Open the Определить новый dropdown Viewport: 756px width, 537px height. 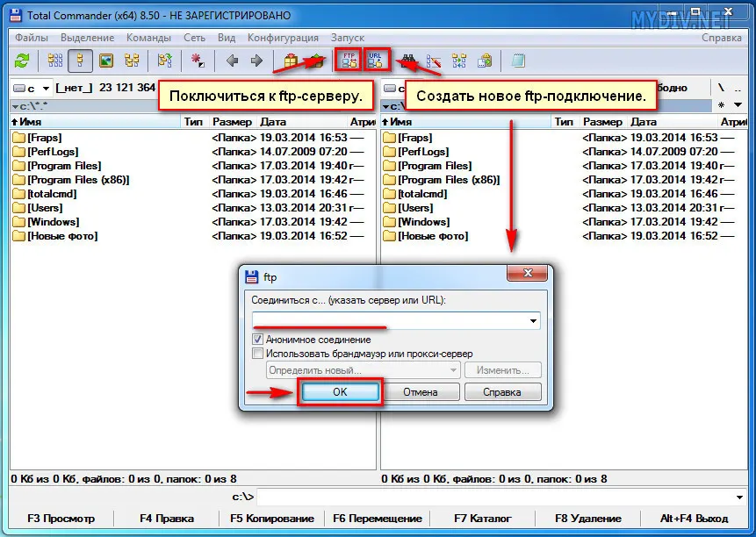tap(362, 370)
